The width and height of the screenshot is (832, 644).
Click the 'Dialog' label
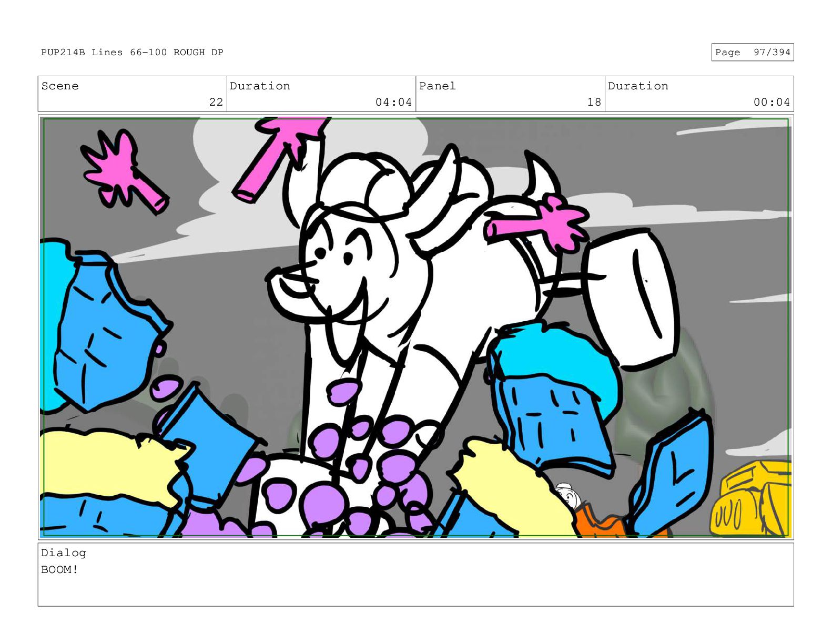pyautogui.click(x=64, y=553)
